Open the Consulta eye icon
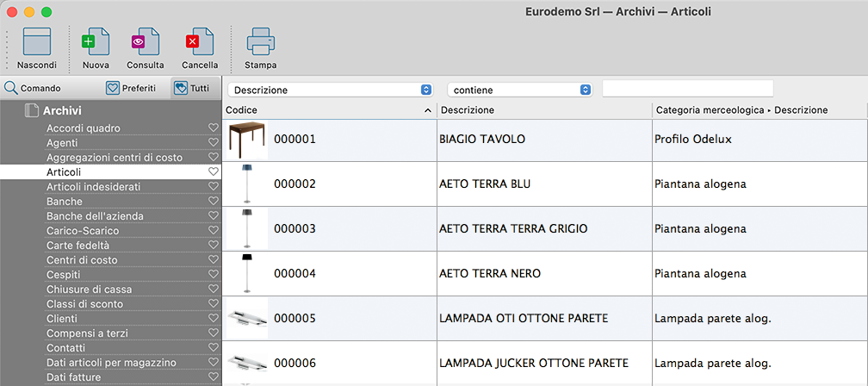The width and height of the screenshot is (868, 386). [x=145, y=42]
